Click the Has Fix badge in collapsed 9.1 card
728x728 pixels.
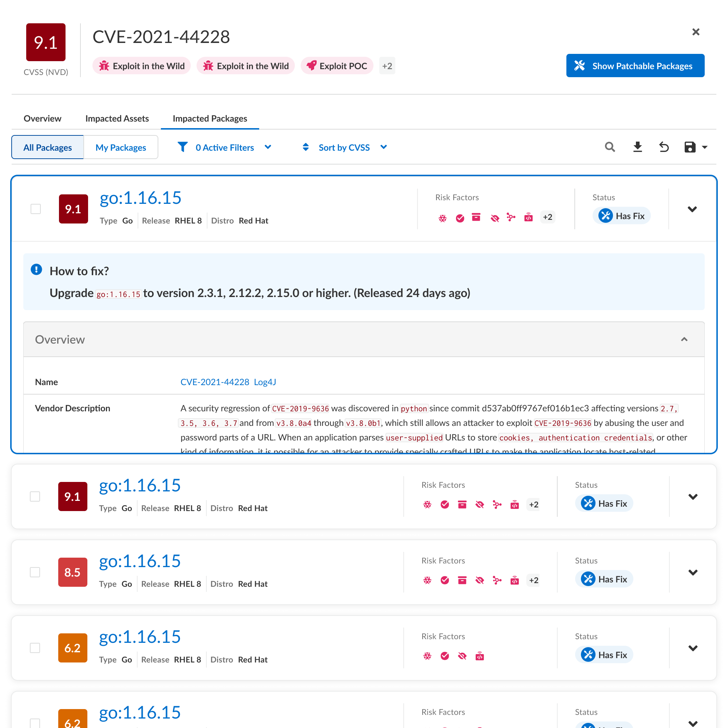[604, 503]
